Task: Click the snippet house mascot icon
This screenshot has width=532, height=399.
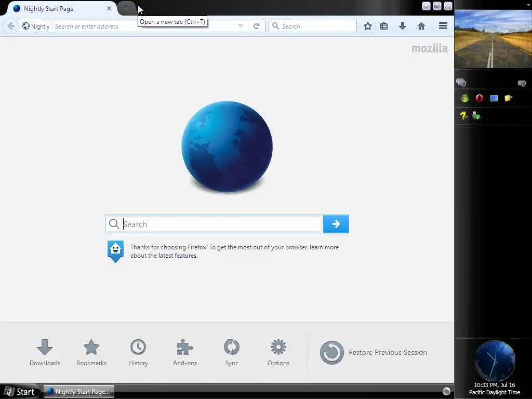Action: pos(115,251)
